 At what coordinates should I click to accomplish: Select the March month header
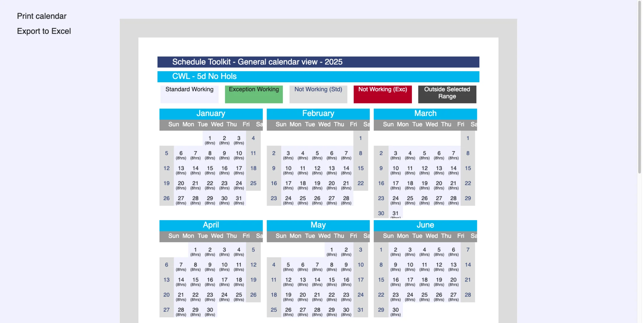(425, 114)
